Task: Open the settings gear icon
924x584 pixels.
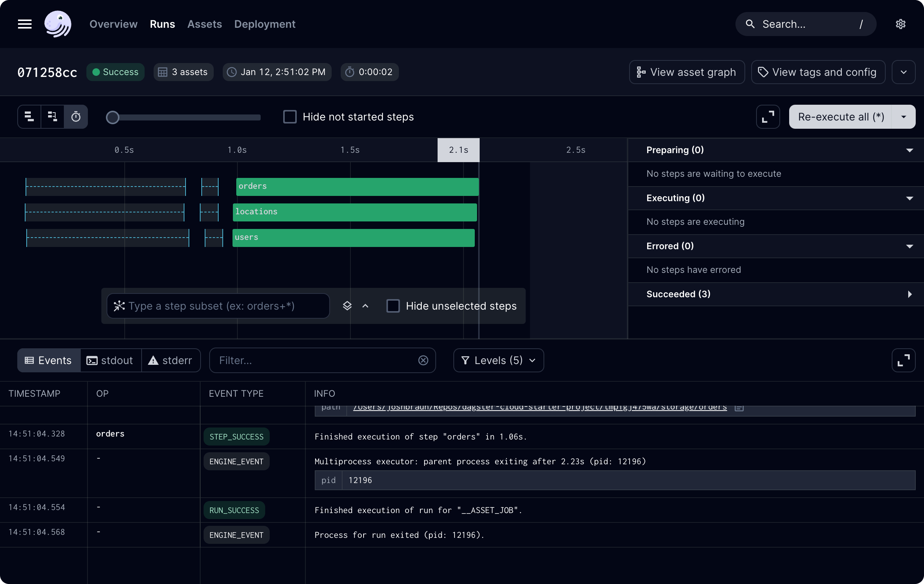Action: pos(901,24)
